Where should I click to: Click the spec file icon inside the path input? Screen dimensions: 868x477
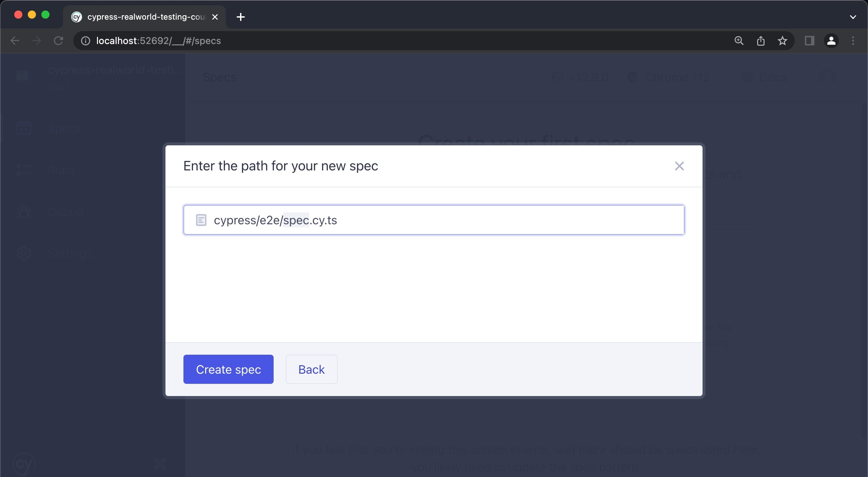(x=201, y=220)
